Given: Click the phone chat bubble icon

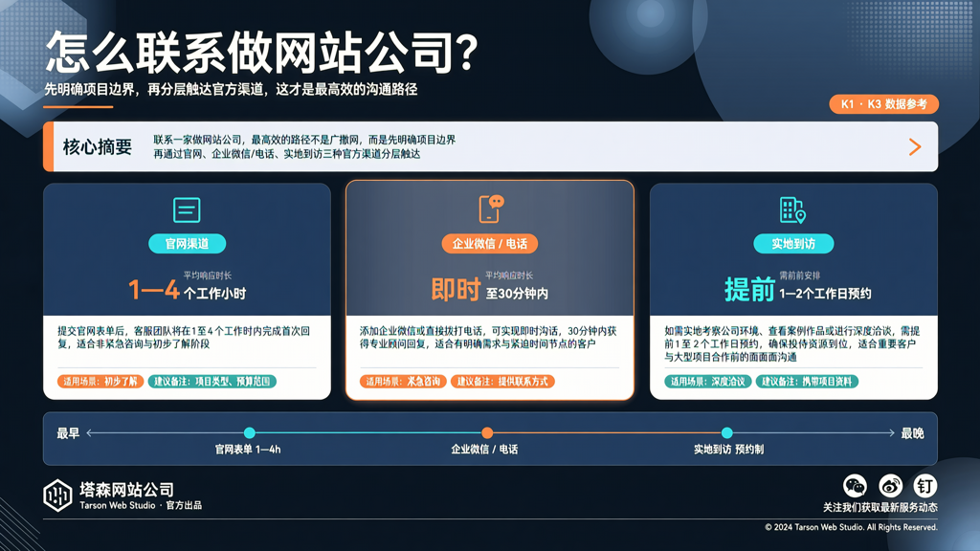Looking at the screenshot, I should pyautogui.click(x=491, y=209).
